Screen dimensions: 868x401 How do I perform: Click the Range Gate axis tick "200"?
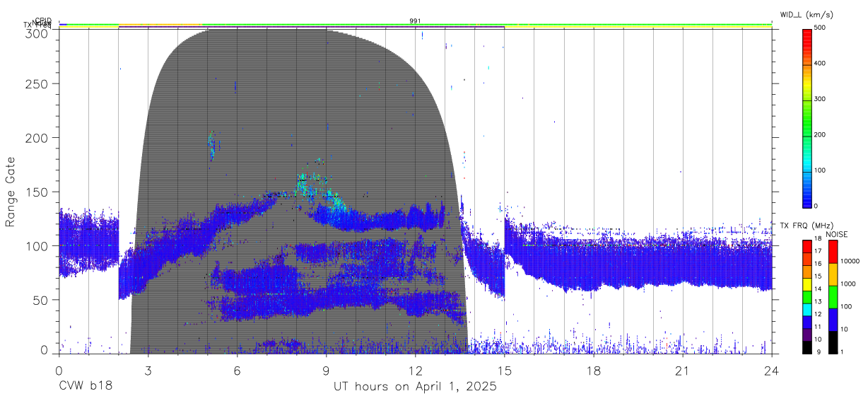coord(37,137)
